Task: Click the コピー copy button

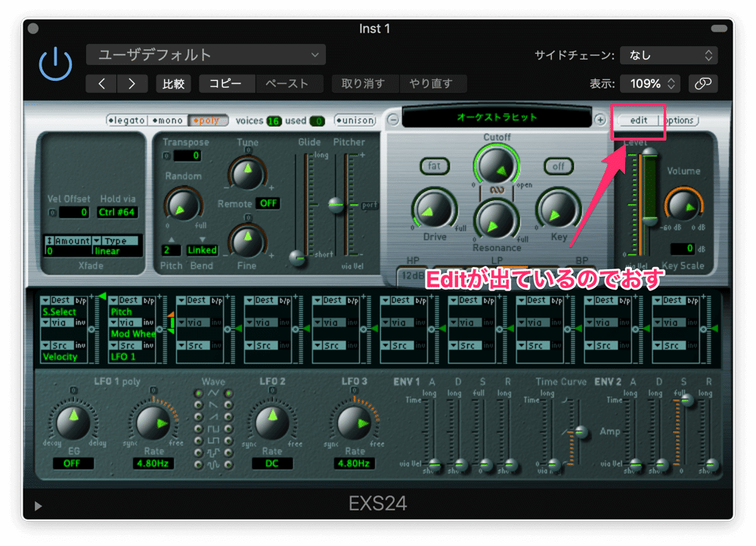Action: [227, 84]
